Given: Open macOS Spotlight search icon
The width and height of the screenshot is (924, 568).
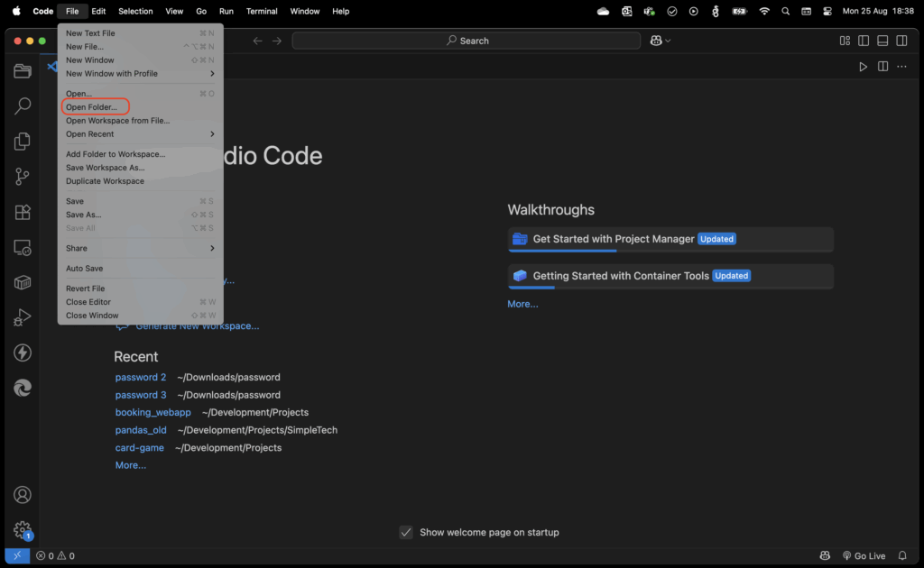Looking at the screenshot, I should tap(786, 11).
